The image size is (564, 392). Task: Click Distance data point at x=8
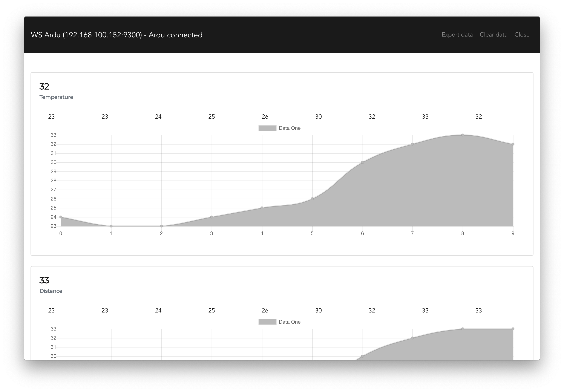[x=463, y=329]
